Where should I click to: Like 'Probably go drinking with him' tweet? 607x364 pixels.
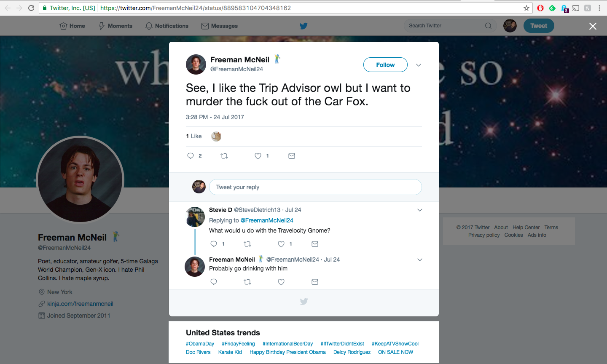[281, 282]
